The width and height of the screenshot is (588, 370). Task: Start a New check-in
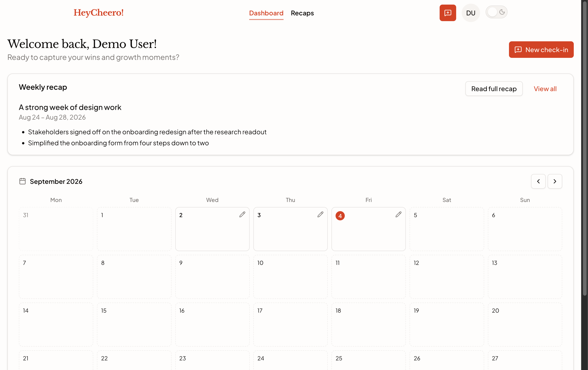click(x=541, y=50)
